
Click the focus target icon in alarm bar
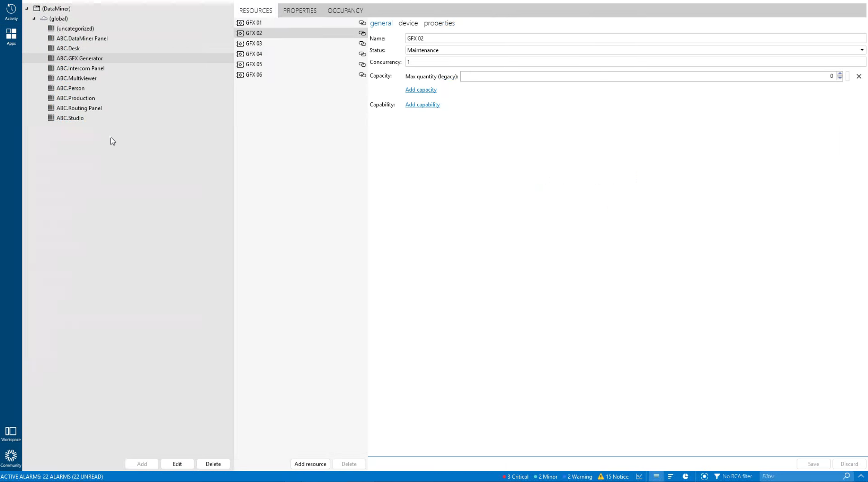point(704,476)
